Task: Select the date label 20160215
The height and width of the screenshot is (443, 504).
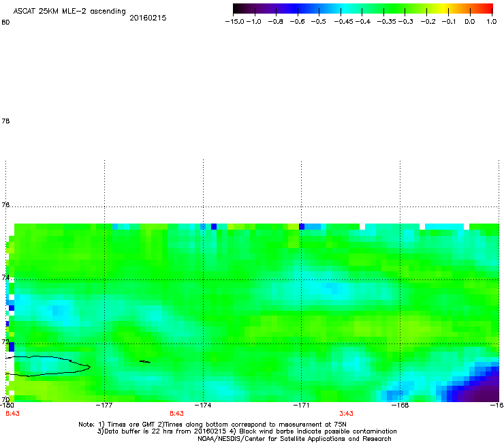Action: 148,18
